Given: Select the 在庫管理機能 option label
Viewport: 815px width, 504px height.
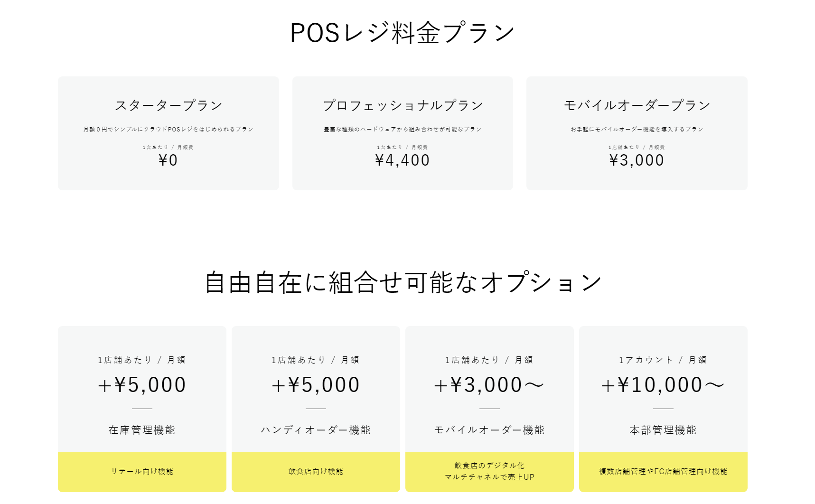Looking at the screenshot, I should click(x=142, y=430).
